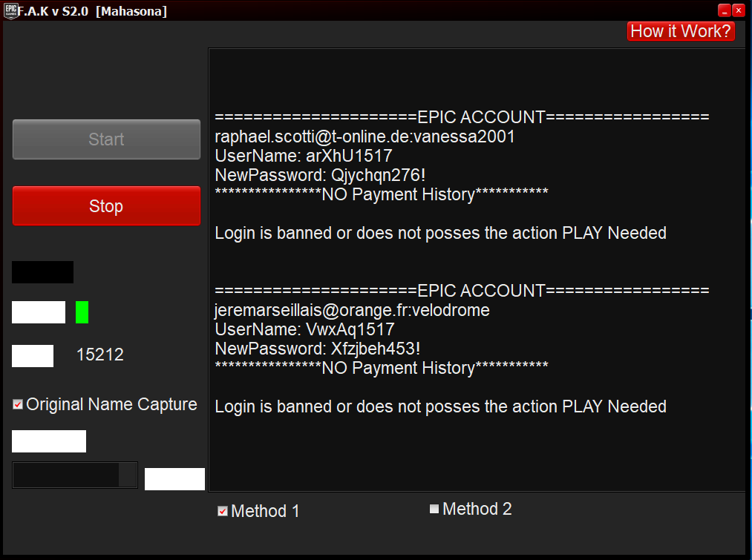
Task: Click the dark progress bar at bottom left
Action: (75, 475)
